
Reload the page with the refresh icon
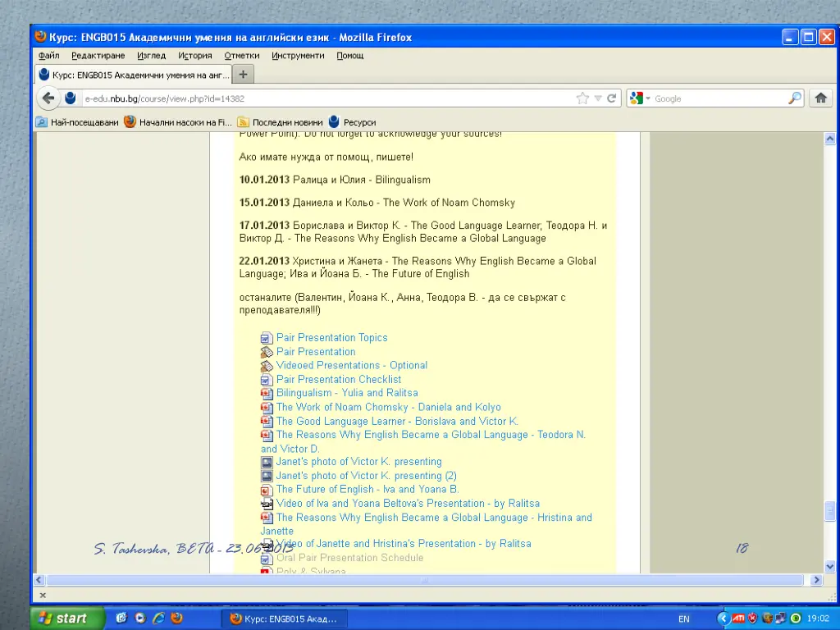[611, 98]
